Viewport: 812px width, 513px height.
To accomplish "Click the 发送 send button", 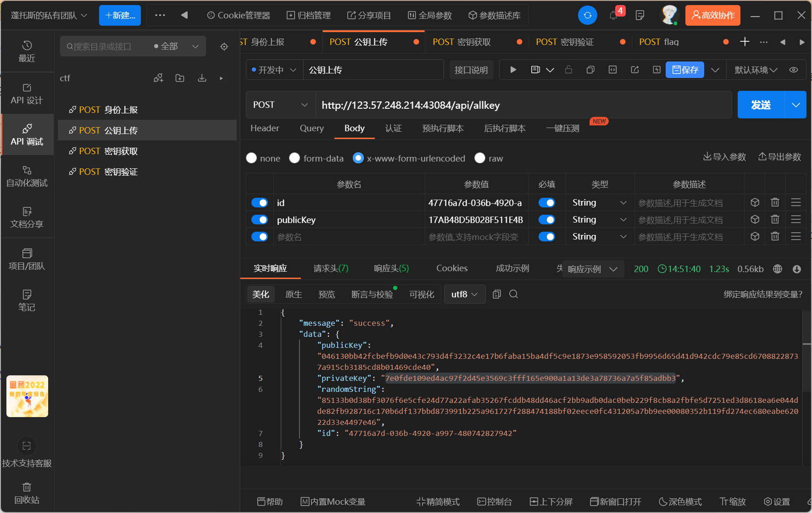I will (x=761, y=105).
